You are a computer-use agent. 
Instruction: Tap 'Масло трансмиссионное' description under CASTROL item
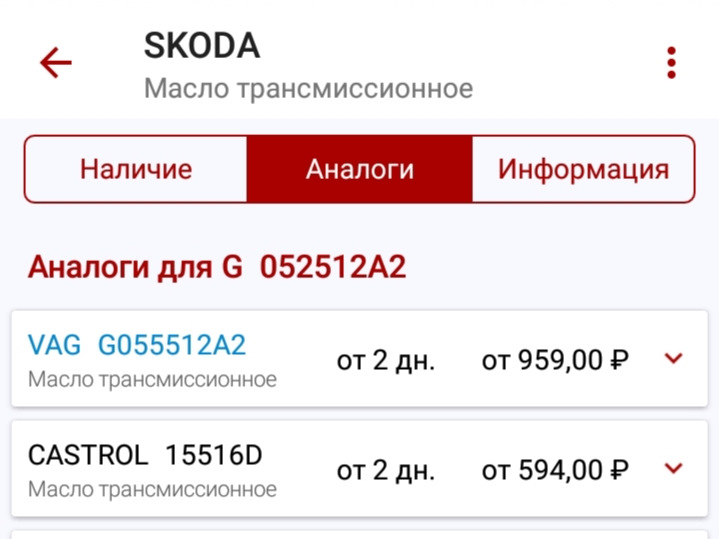(152, 490)
